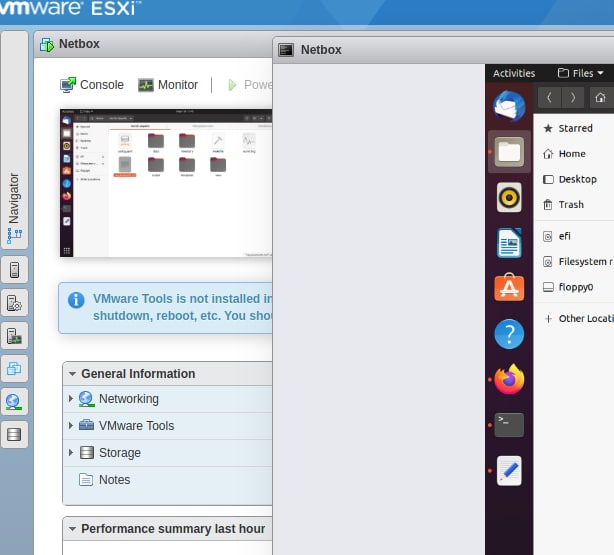Open Help from the dock
This screenshot has height=555, width=614.
pos(509,334)
